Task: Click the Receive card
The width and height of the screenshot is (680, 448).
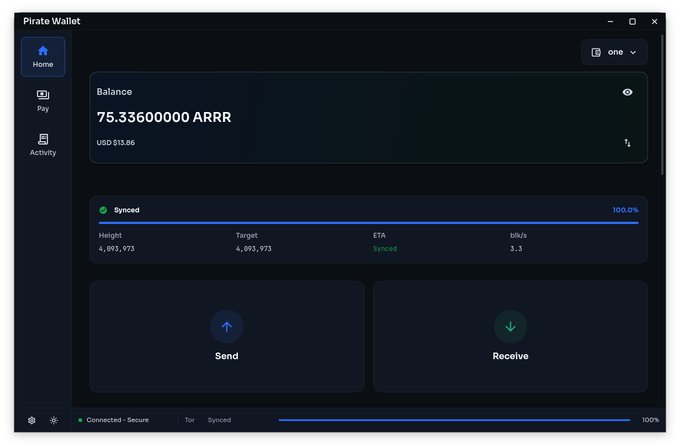Action: 510,337
